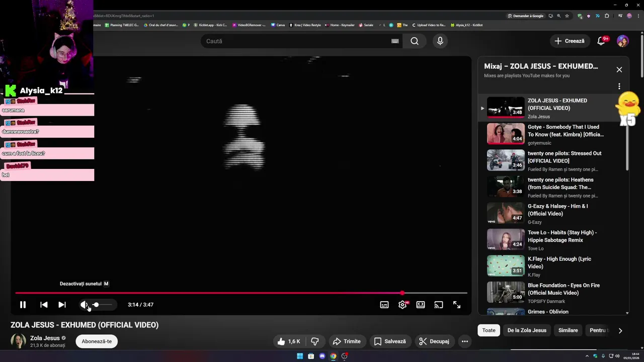The height and width of the screenshot is (362, 644).
Task: Click the Decupaj clip button
Action: 434,341
